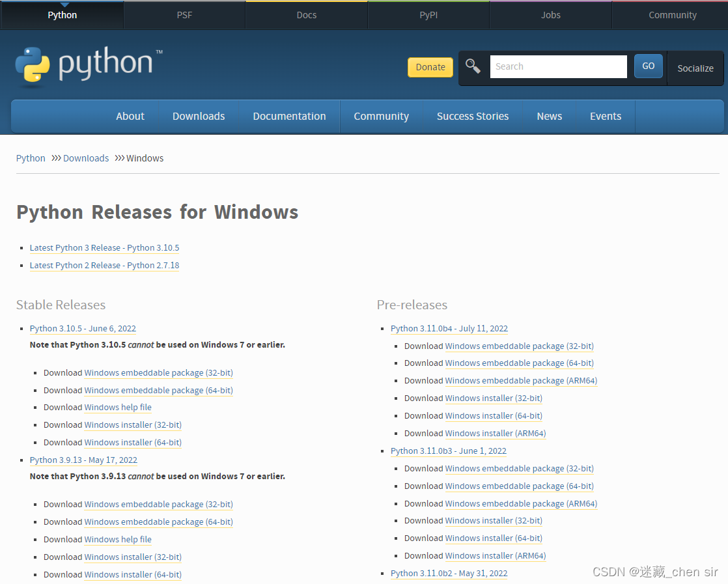
Task: Click the Python logo image
Action: (89, 66)
